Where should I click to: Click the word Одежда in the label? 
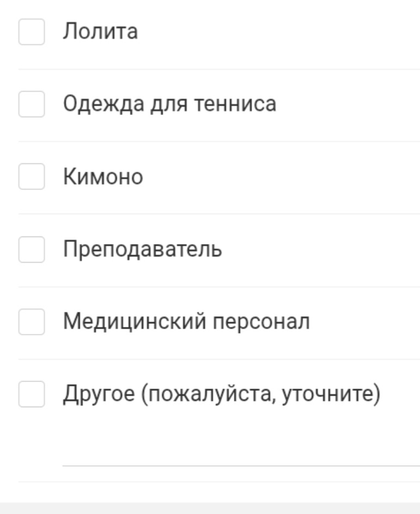pyautogui.click(x=95, y=104)
